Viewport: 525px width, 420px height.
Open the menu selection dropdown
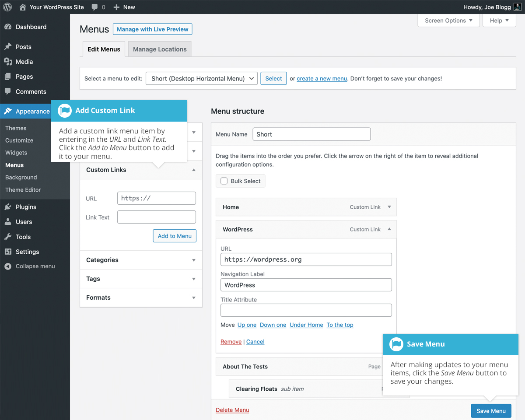tap(202, 79)
